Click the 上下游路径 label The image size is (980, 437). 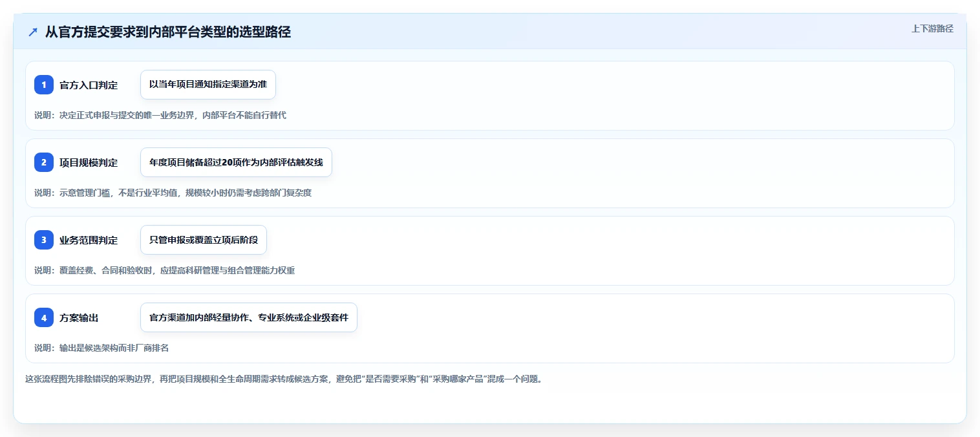click(x=932, y=28)
